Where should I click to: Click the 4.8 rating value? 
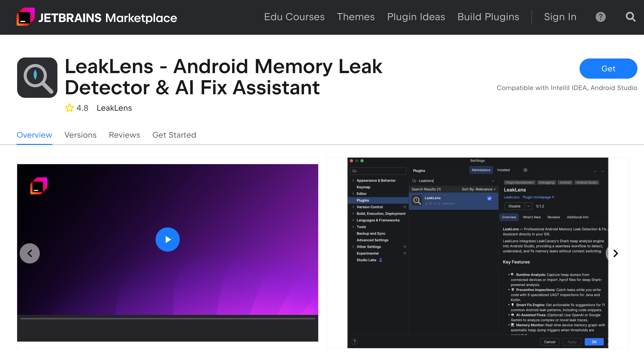click(82, 108)
